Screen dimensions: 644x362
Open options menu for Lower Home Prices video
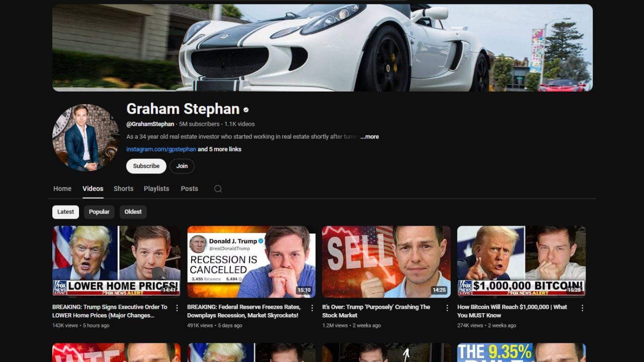click(177, 308)
